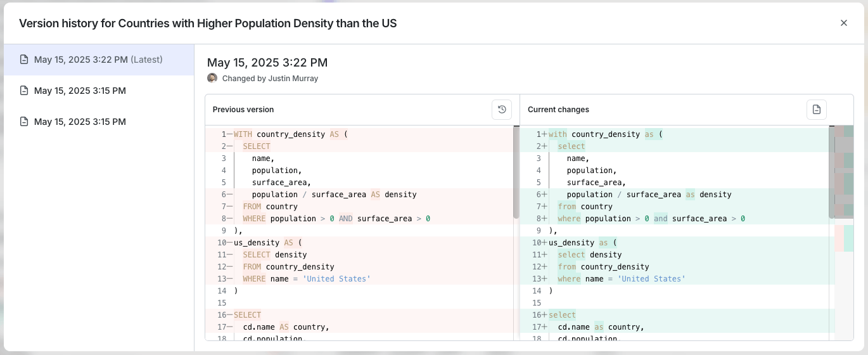This screenshot has width=868, height=355.
Task: Click 'population,' on line 4 of current changes
Action: (592, 171)
